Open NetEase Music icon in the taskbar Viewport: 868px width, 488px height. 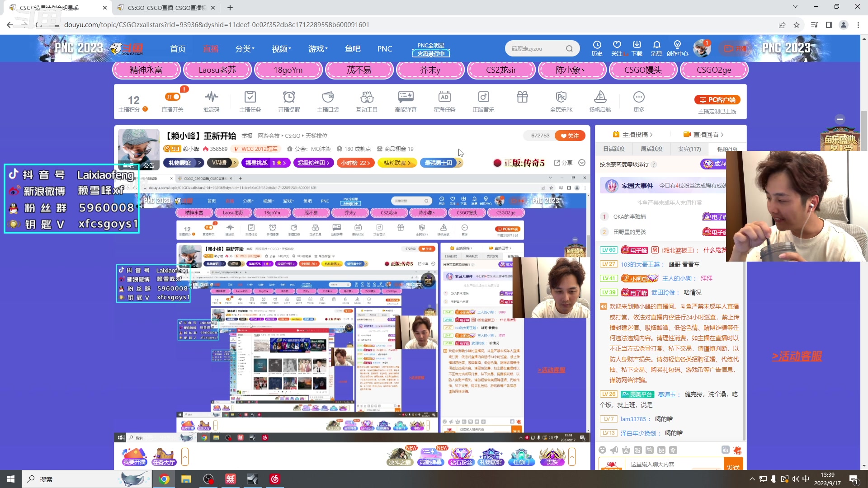tap(275, 479)
